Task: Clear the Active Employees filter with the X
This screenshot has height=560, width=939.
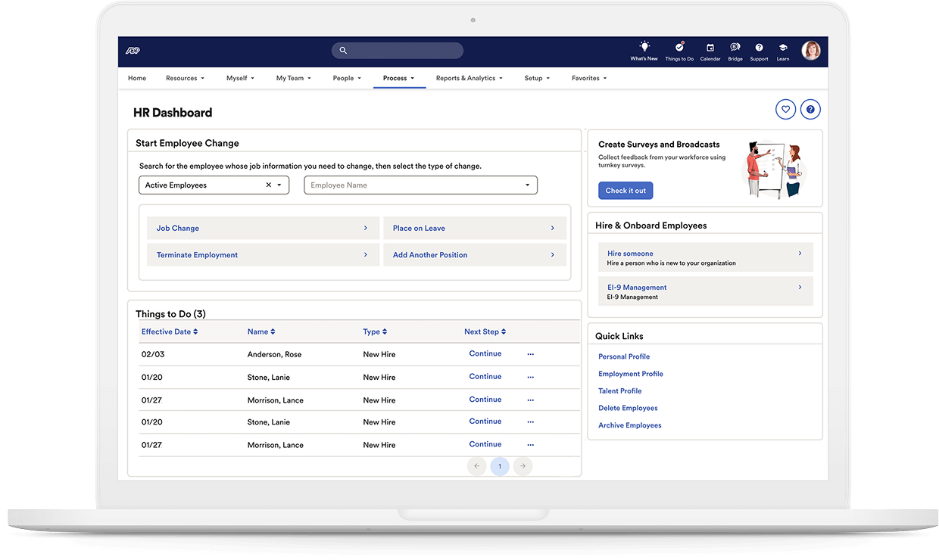Action: click(268, 184)
